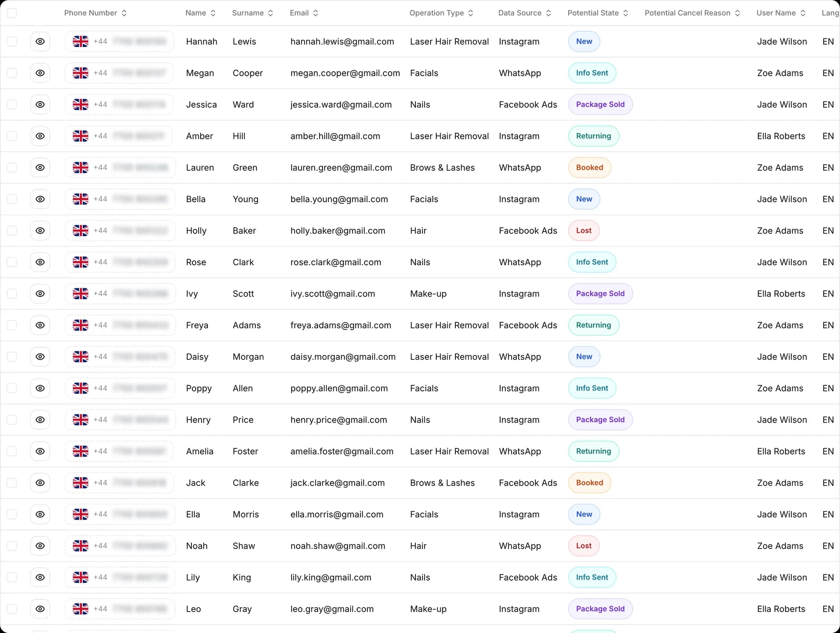Sort by Operation Type column
This screenshot has height=633, width=840.
pyautogui.click(x=441, y=13)
